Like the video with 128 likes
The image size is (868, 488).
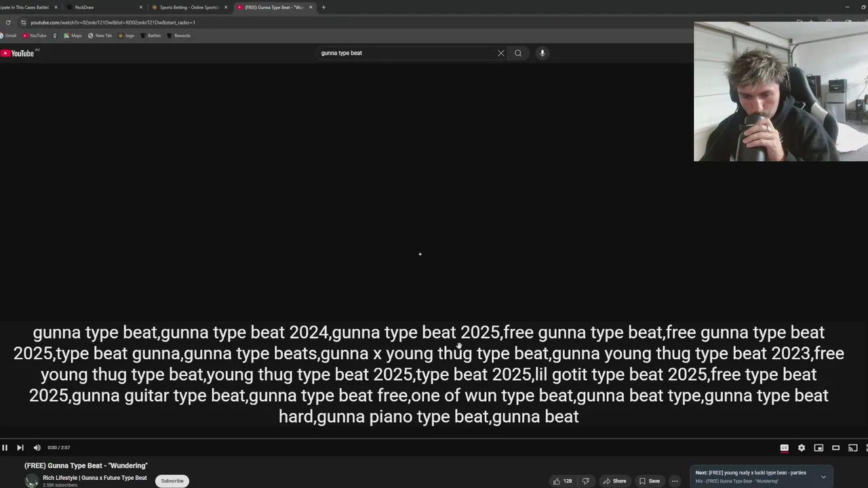click(x=562, y=481)
